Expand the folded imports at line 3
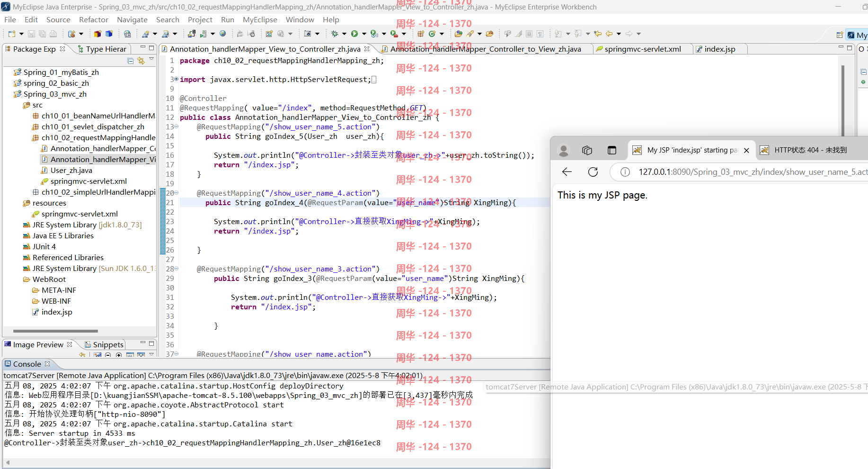The height and width of the screenshot is (469, 868). pyautogui.click(x=177, y=79)
